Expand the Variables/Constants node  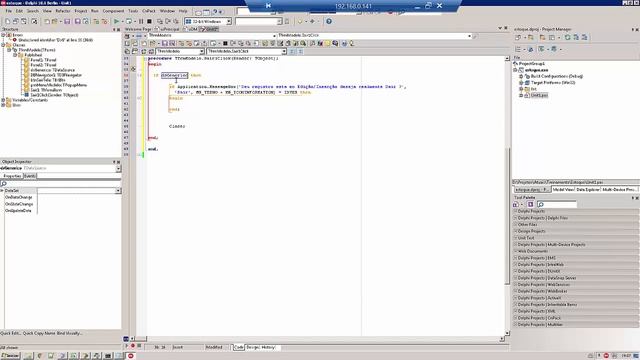tap(3, 100)
